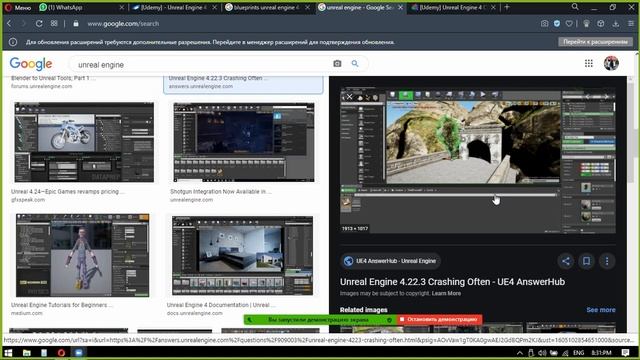The width and height of the screenshot is (640, 360).
Task: Open the Opera Меню button
Action: (18, 7)
